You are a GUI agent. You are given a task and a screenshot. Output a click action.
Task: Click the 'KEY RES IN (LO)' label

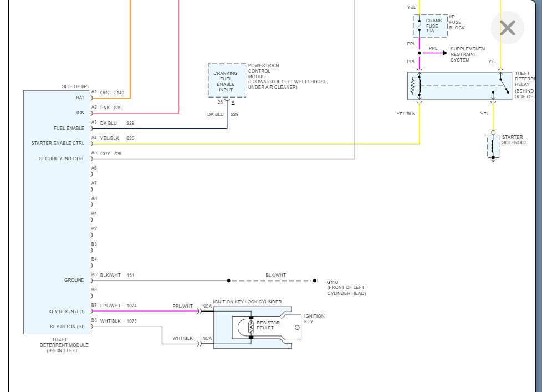(67, 312)
